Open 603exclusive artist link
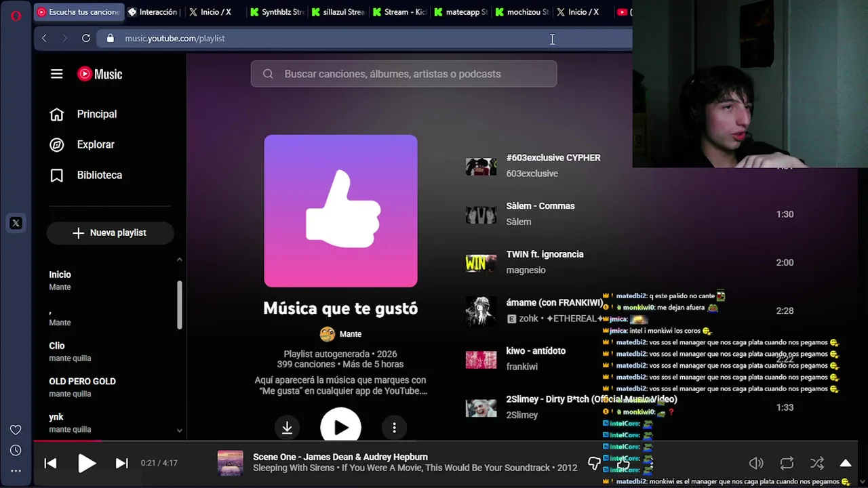 click(x=532, y=174)
